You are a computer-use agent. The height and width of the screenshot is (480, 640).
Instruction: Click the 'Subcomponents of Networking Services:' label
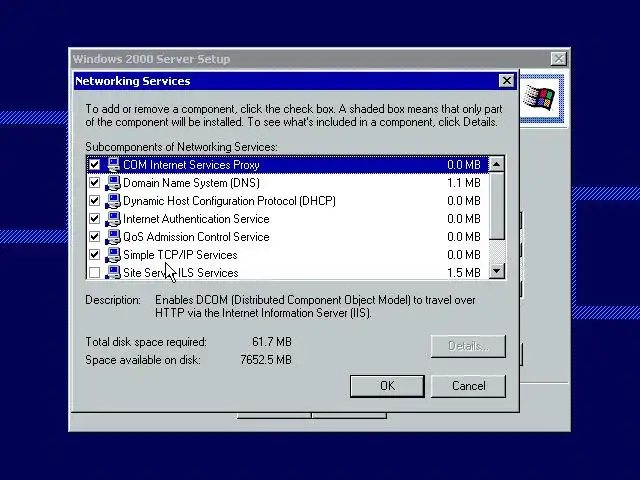(x=181, y=147)
